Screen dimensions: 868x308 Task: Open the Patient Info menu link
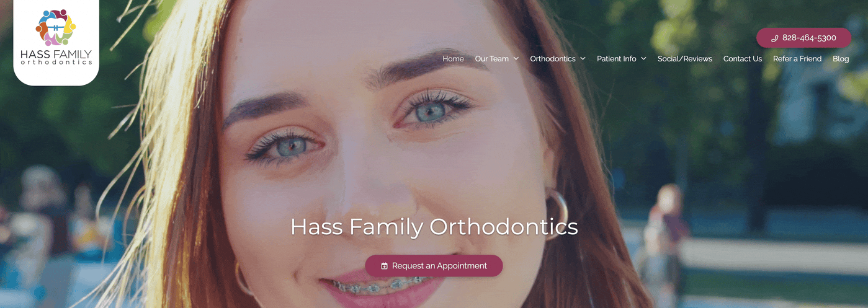click(617, 59)
